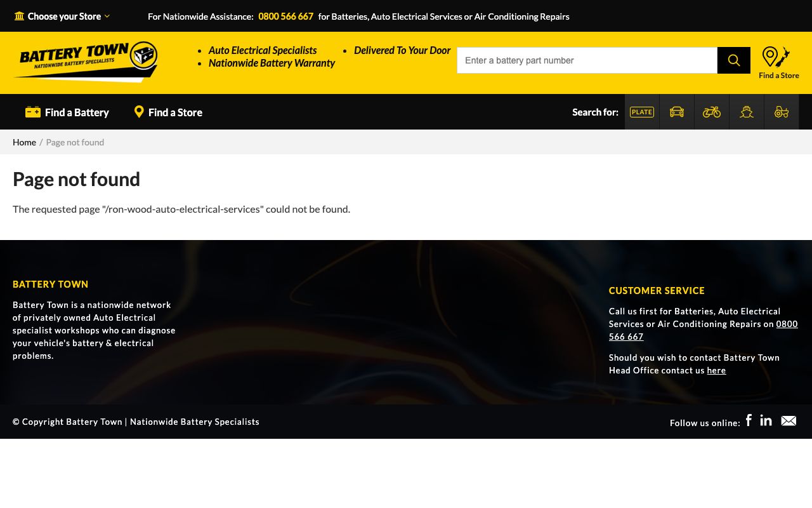Search by licence plate icon
Image resolution: width=812 pixels, height=508 pixels.
642,112
